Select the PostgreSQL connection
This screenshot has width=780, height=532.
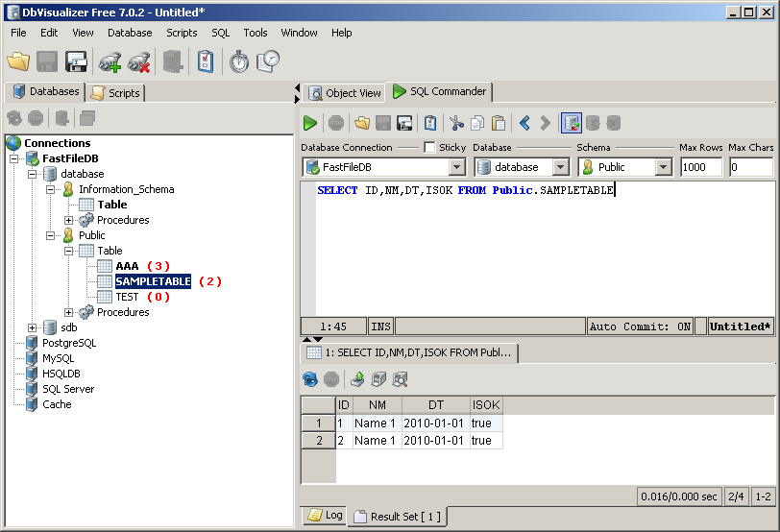69,343
